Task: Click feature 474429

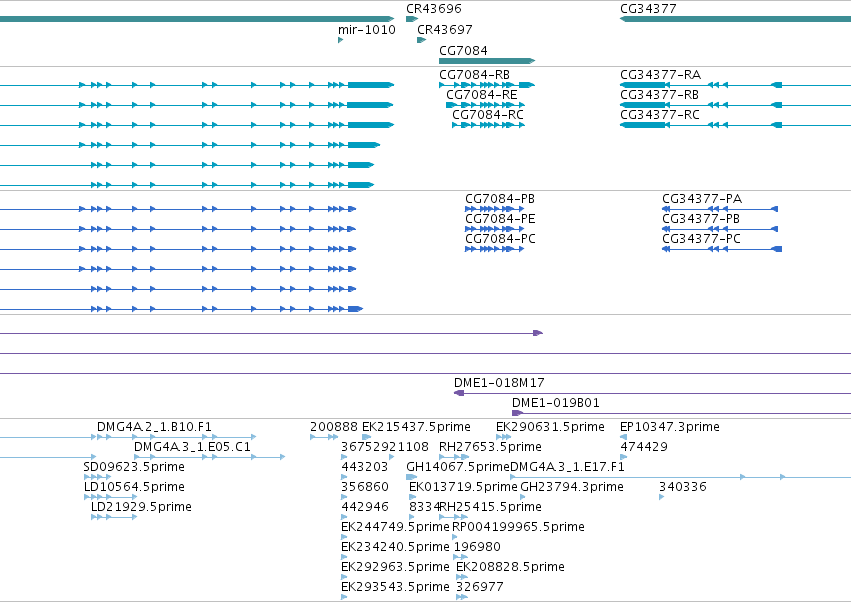Action: pos(644,447)
